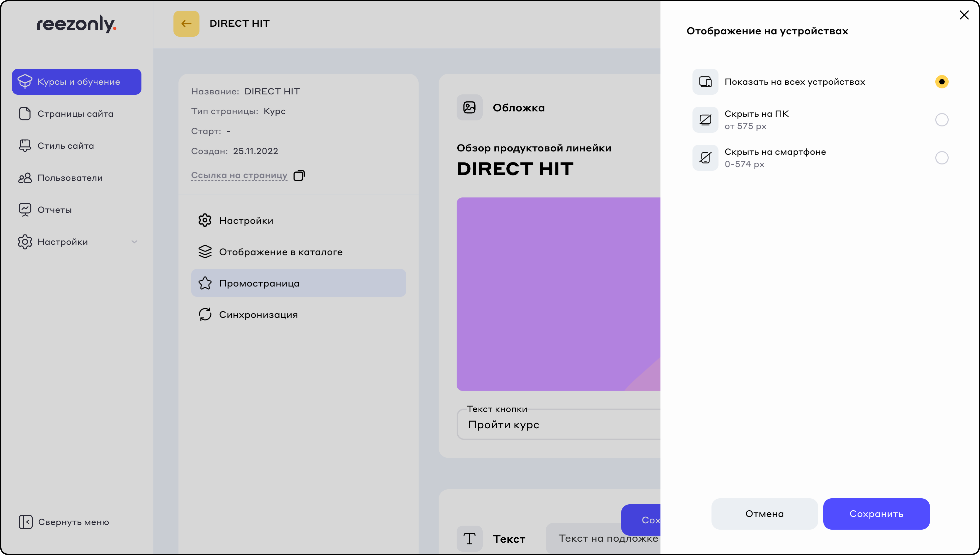Click the Ссылка на страницу link
The image size is (980, 555).
pos(239,175)
